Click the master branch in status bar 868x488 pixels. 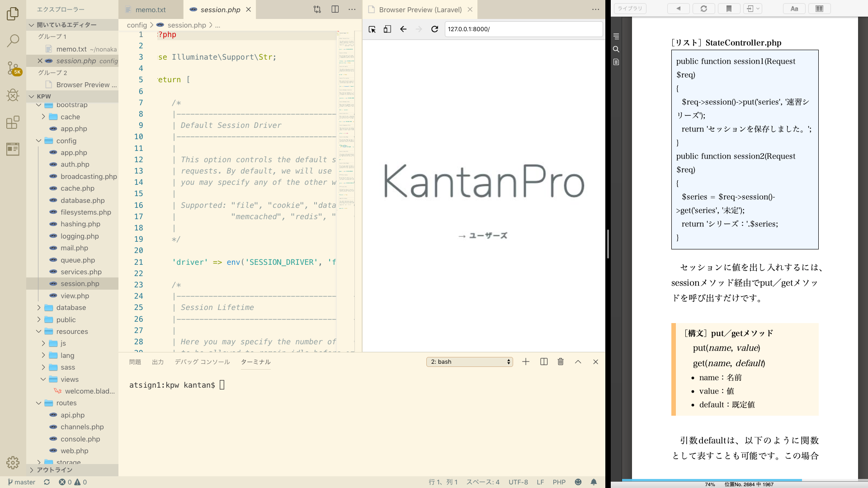tap(22, 482)
